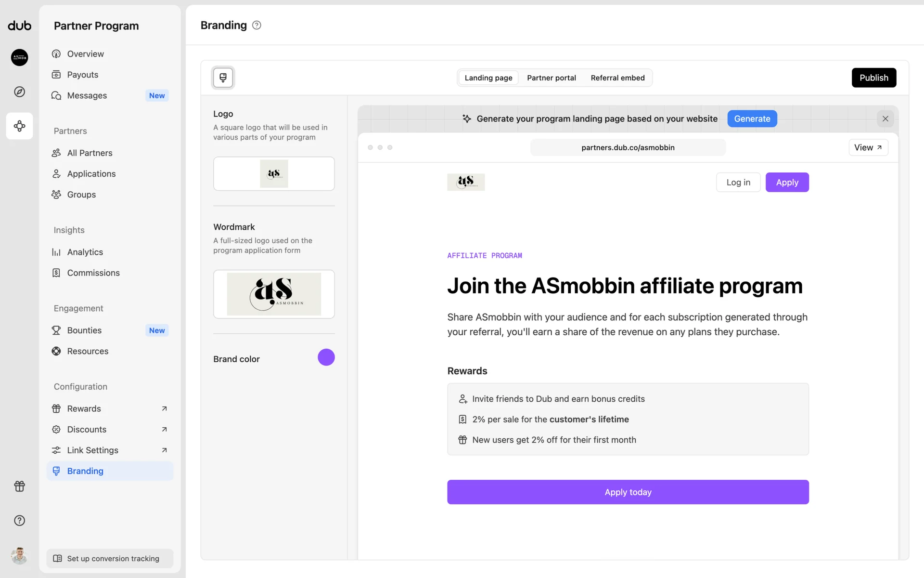Switch to the Partner portal tab
924x578 pixels.
[x=551, y=78]
